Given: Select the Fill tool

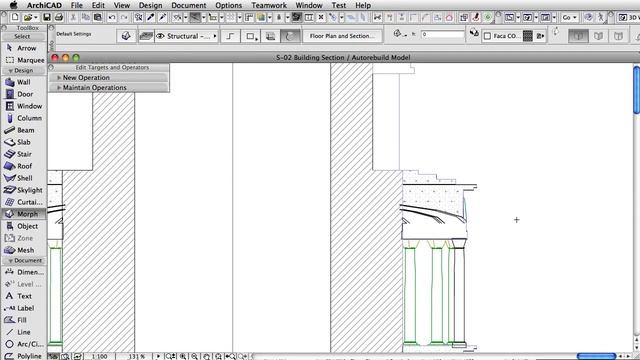Looking at the screenshot, I should (x=23, y=320).
